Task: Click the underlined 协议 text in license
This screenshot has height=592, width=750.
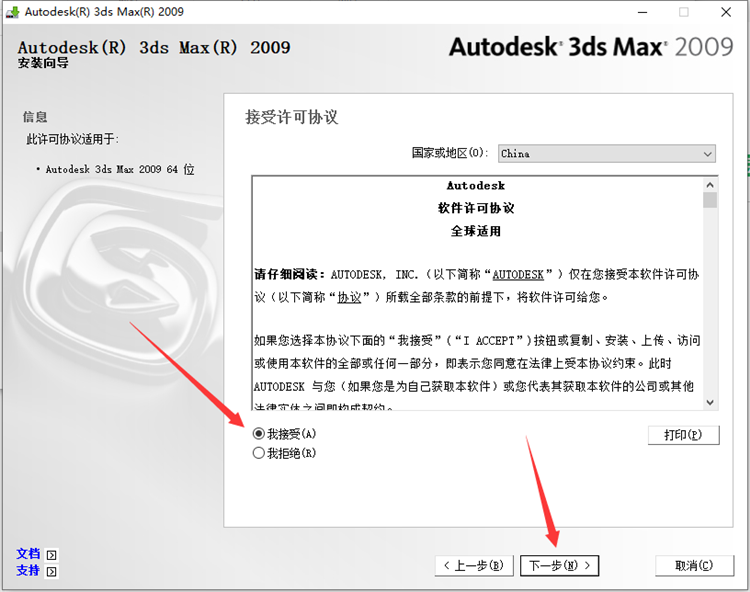Action: pos(349,297)
